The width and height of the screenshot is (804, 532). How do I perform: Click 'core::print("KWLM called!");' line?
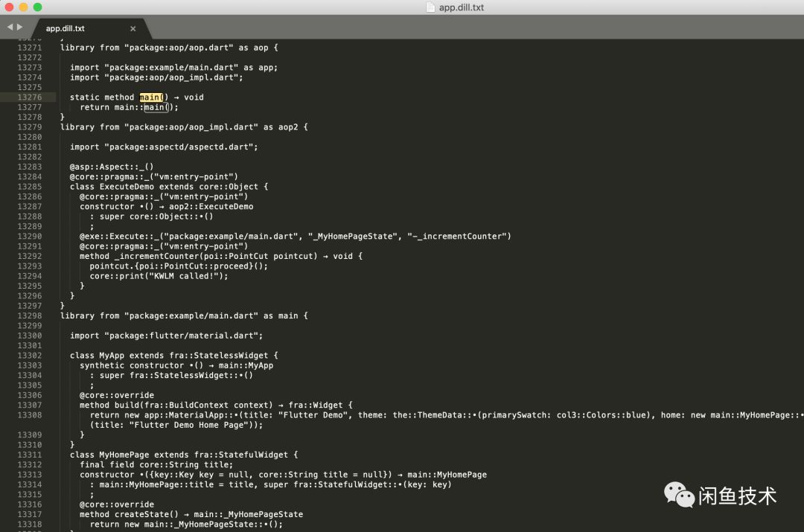(159, 276)
